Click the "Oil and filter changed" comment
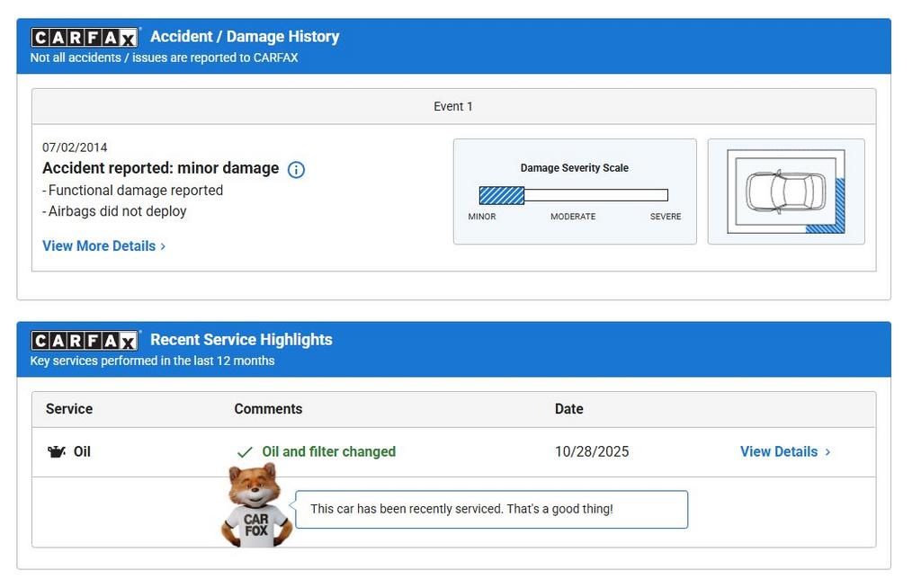921x588 pixels. coord(328,452)
